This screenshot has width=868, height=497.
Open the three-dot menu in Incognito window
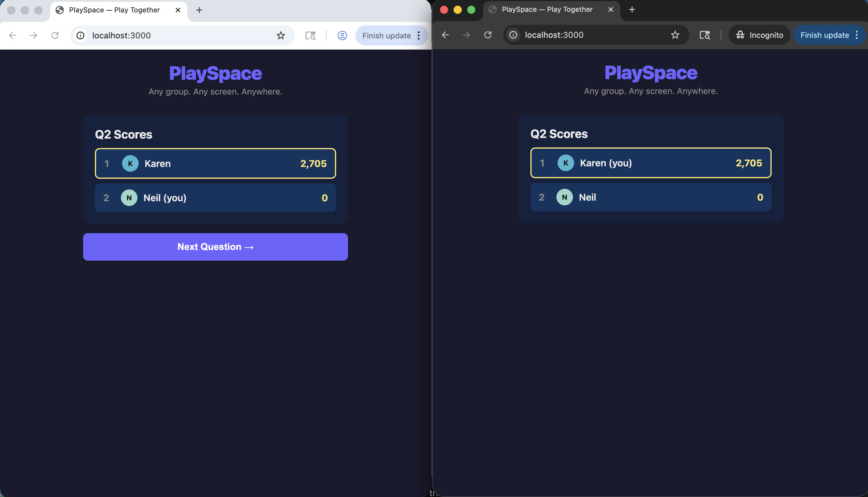tap(857, 35)
